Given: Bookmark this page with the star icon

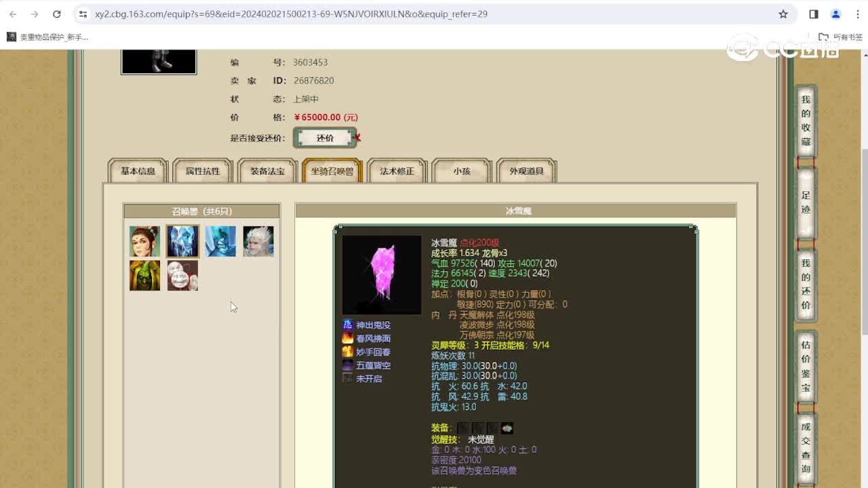Looking at the screenshot, I should click(x=783, y=14).
